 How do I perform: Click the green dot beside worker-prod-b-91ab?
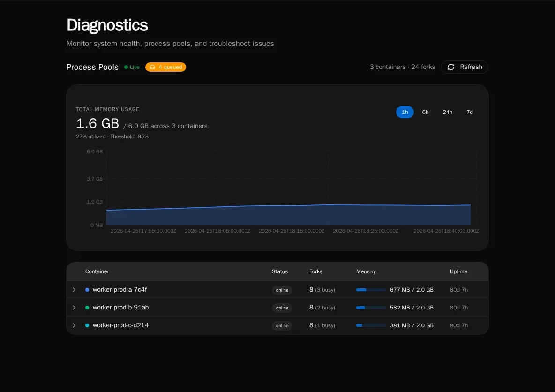click(x=87, y=308)
